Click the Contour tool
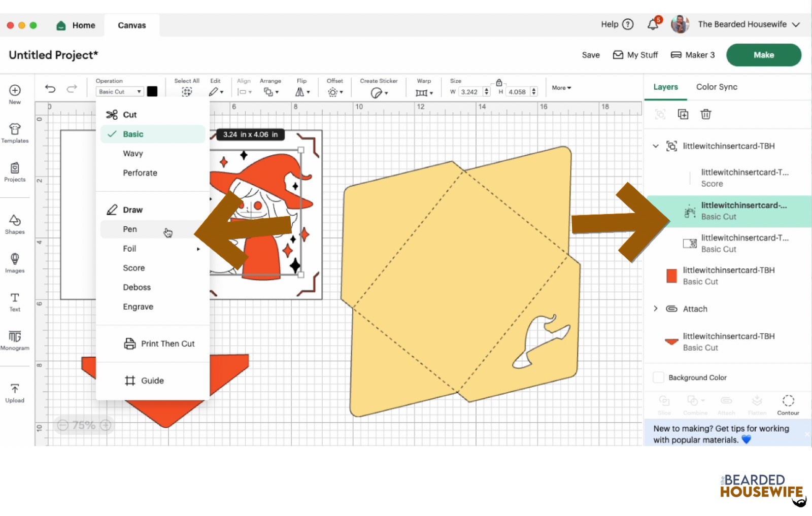The height and width of the screenshot is (516, 812). tap(788, 405)
